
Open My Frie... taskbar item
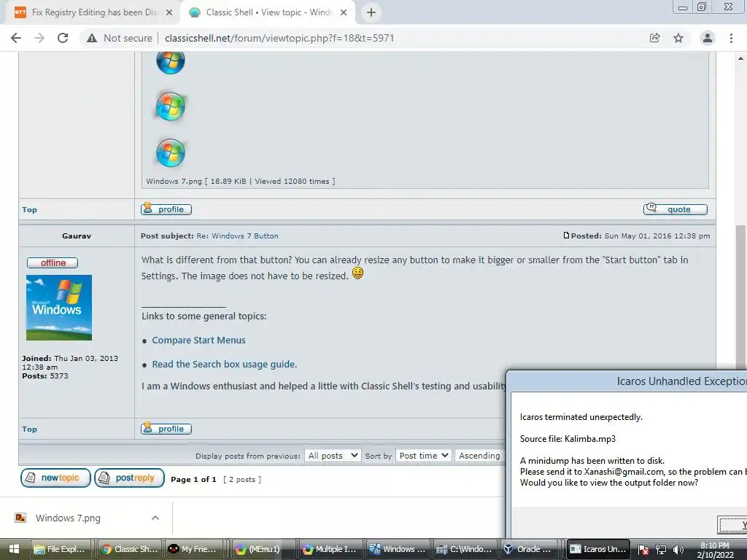(196, 550)
